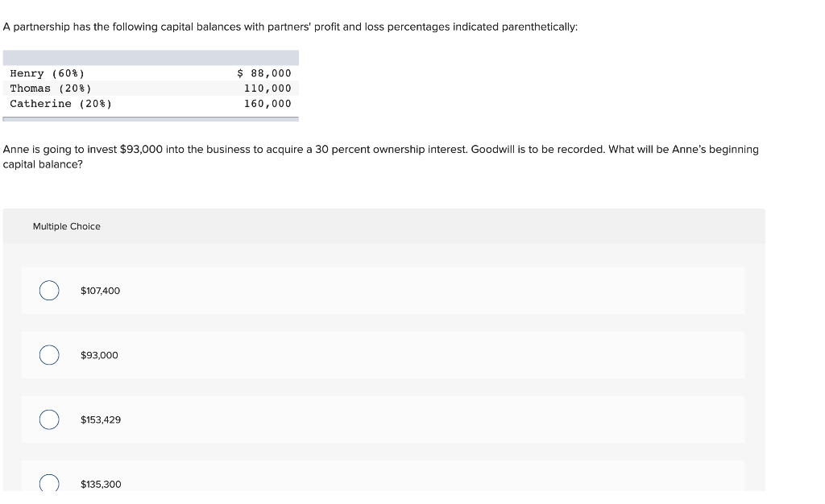Image resolution: width=825 pixels, height=504 pixels.
Task: Click the bottom border bar of the table
Action: pyautogui.click(x=151, y=116)
